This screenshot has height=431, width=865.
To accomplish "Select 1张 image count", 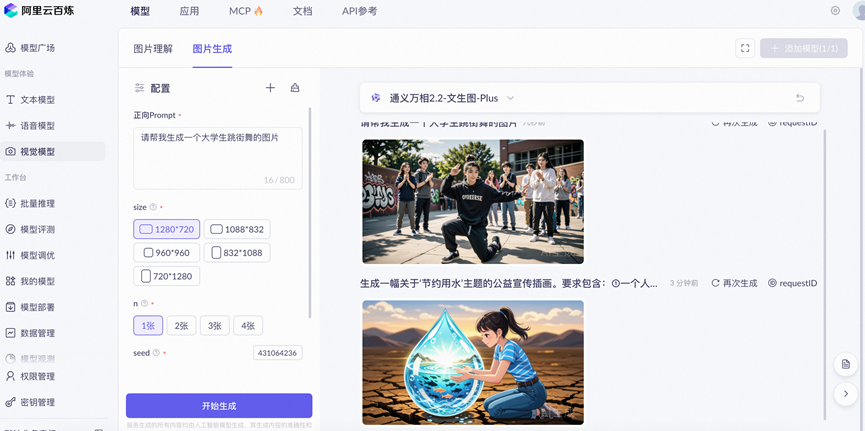I will click(148, 326).
